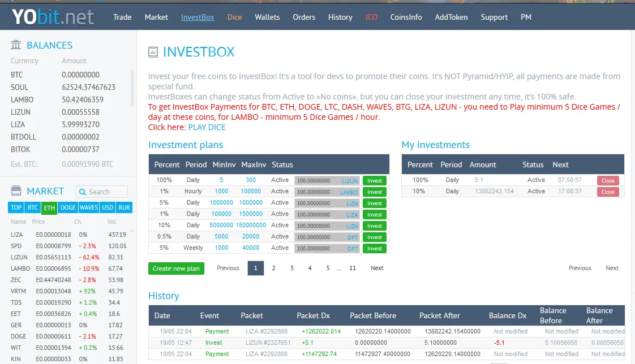Open the CoinsInfo page
The height and width of the screenshot is (364, 635).
point(406,17)
